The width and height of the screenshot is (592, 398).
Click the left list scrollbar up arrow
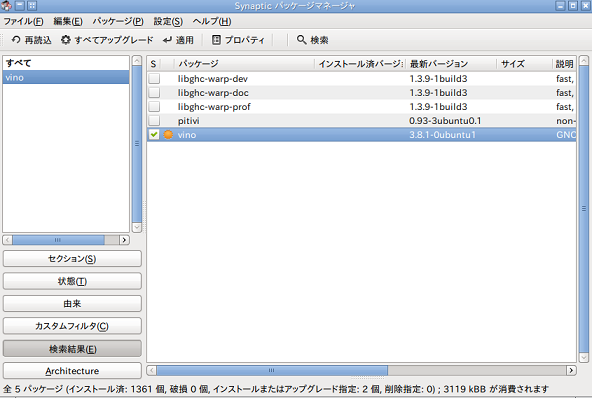coord(137,60)
